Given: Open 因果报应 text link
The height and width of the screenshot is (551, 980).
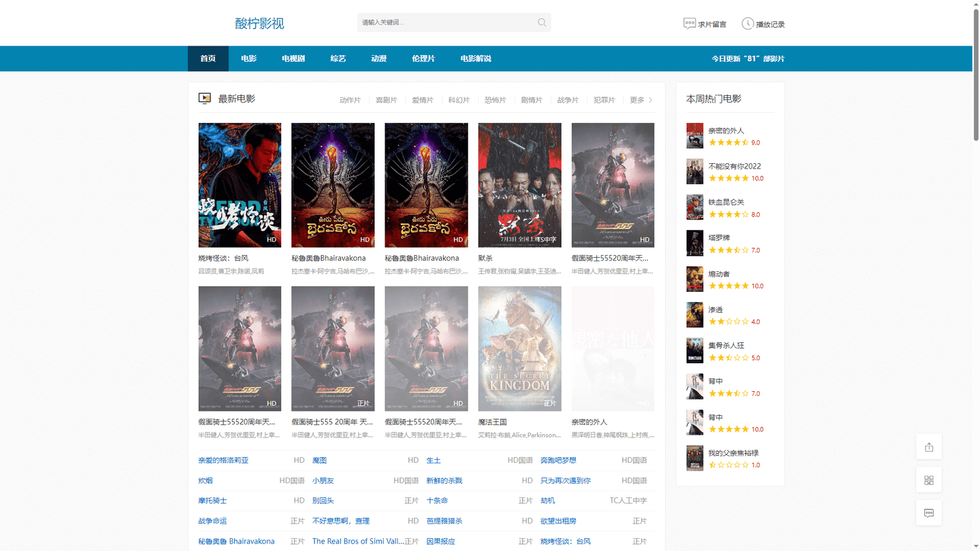Looking at the screenshot, I should point(441,541).
